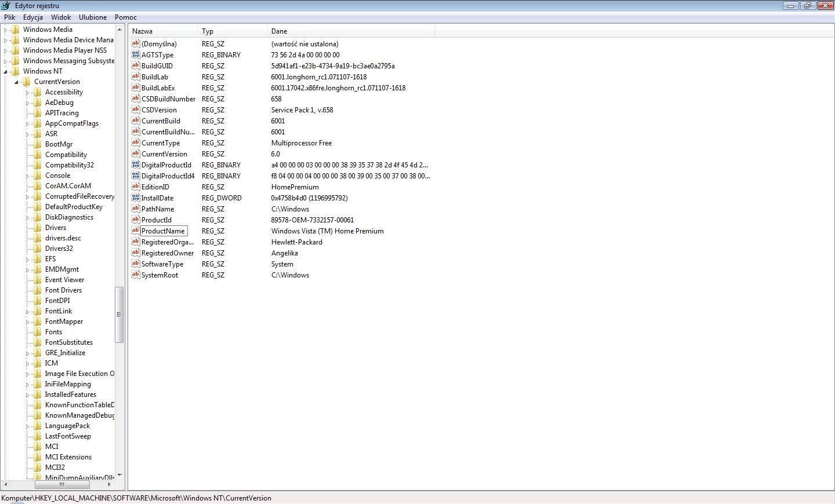This screenshot has height=504, width=835.
Task: Expand the Console key
Action: [x=27, y=176]
